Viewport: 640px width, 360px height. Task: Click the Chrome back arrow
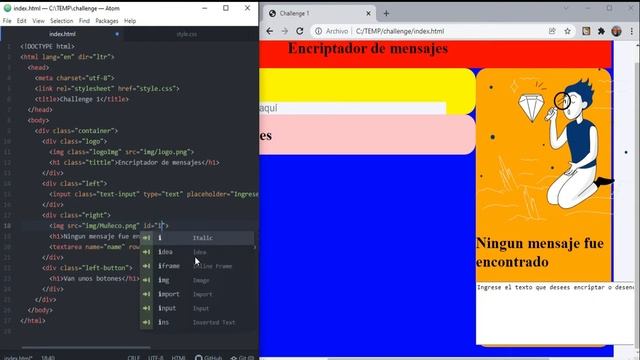coord(269,31)
